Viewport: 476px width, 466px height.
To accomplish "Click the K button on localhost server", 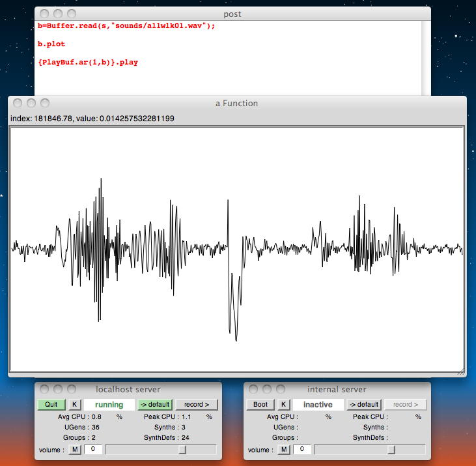I will tap(74, 404).
